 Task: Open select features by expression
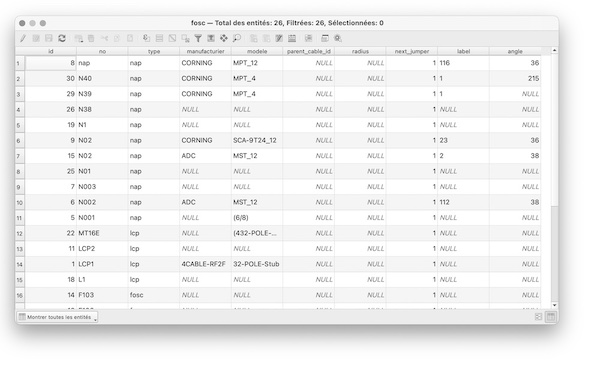point(146,38)
